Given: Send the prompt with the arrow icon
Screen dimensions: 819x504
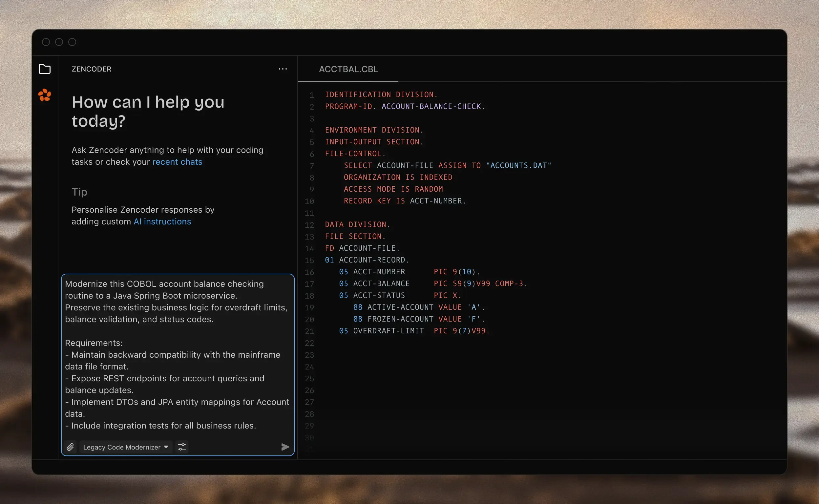Looking at the screenshot, I should 285,447.
